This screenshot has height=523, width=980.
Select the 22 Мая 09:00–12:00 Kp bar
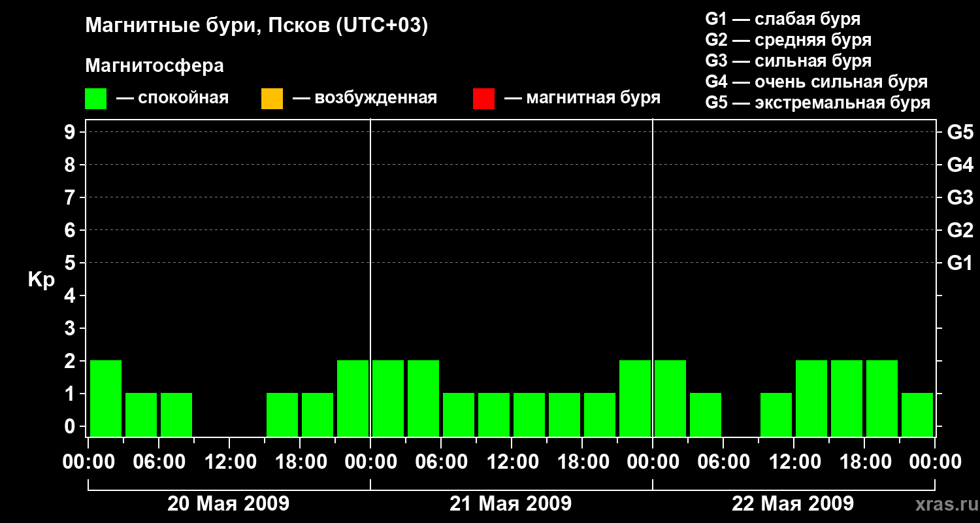776,414
